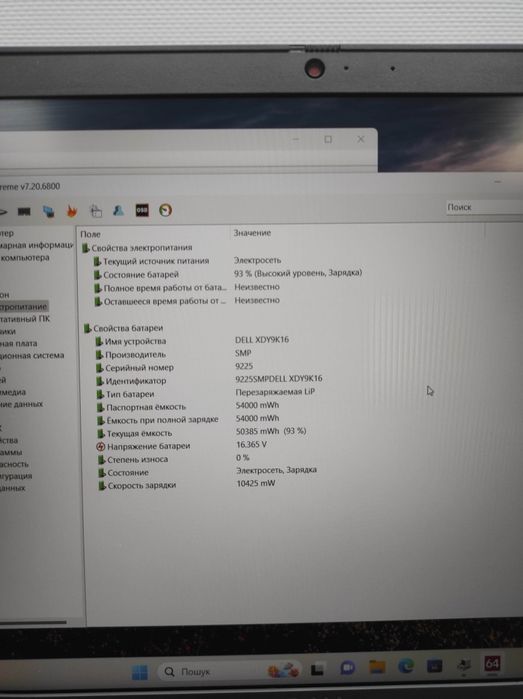Click the 93 % (Высокий уровень, Зарядка) value

[x=298, y=273]
